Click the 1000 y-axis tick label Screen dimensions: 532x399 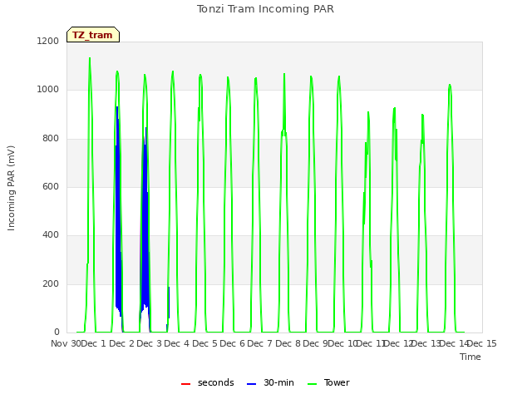click(48, 90)
